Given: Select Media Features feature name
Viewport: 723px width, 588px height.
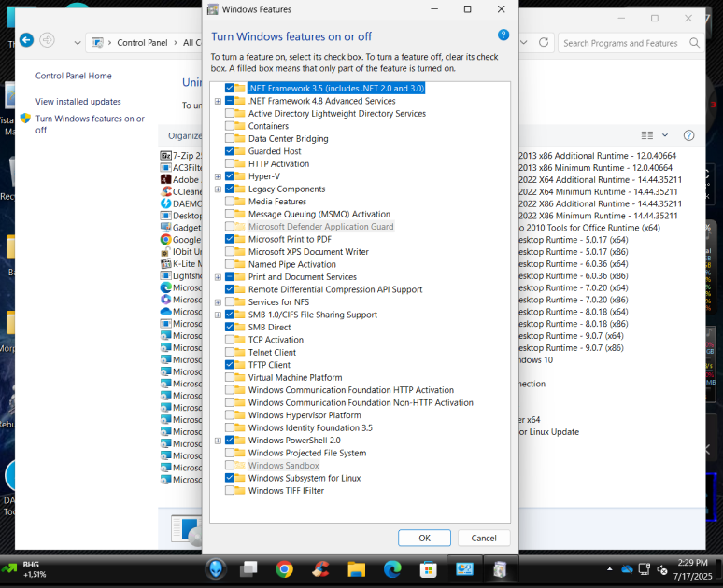Looking at the screenshot, I should point(277,202).
